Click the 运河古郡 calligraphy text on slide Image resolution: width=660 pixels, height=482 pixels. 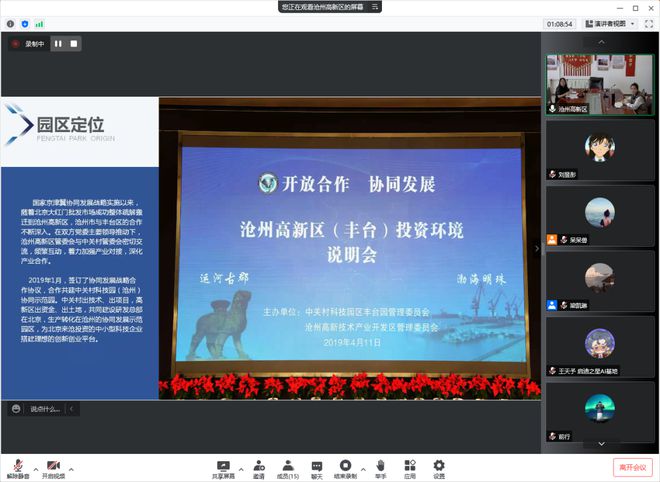pyautogui.click(x=224, y=278)
